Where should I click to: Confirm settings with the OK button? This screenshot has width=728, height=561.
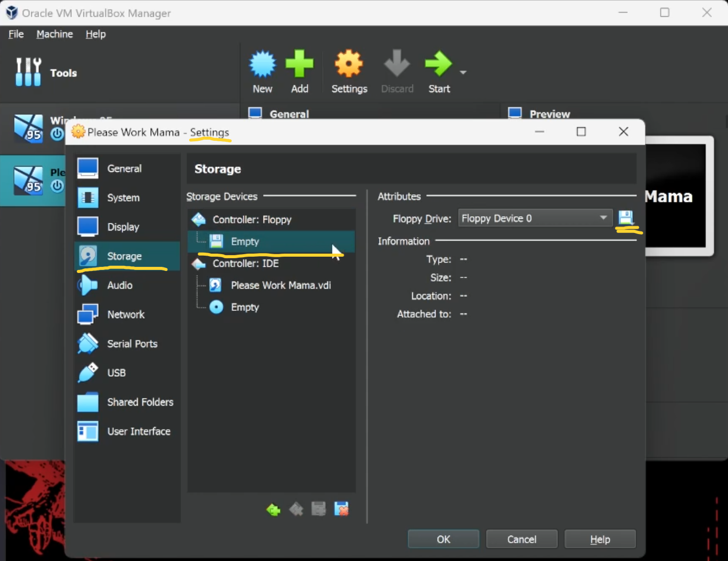pyautogui.click(x=443, y=539)
